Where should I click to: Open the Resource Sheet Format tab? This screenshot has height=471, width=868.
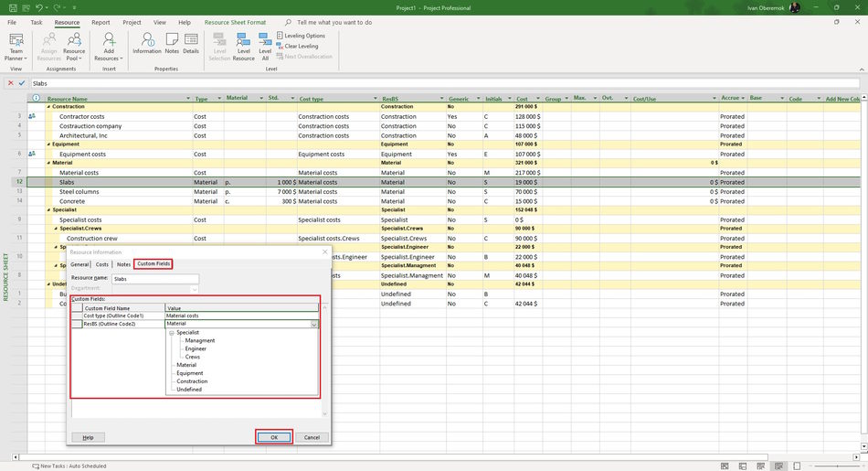tap(235, 22)
